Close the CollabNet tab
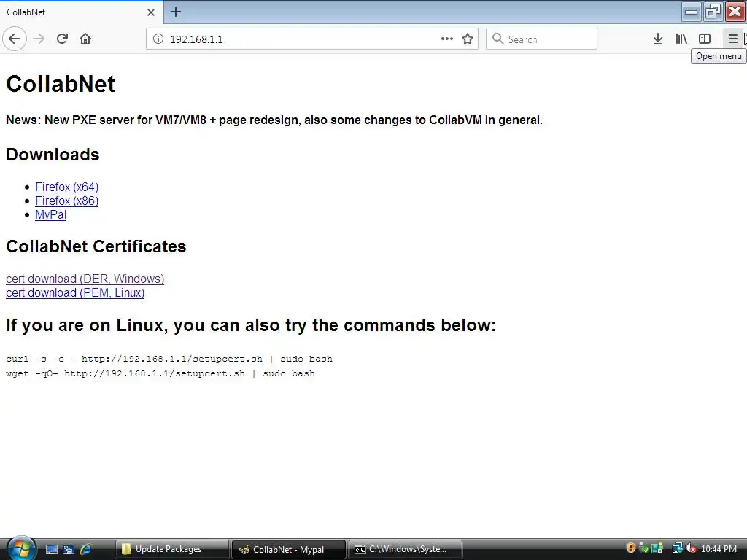Viewport: 747px width, 560px height. [x=151, y=12]
